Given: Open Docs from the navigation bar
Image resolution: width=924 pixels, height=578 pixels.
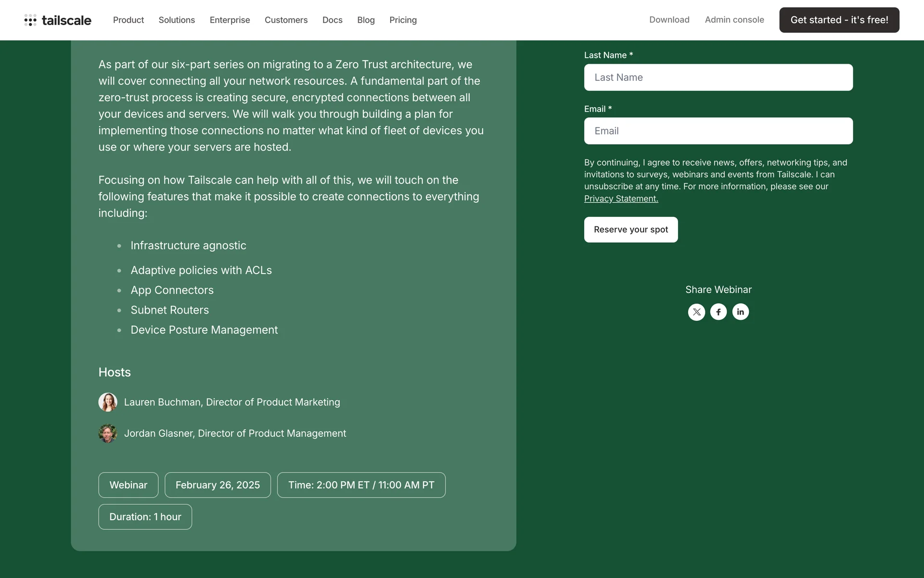Looking at the screenshot, I should click(x=333, y=20).
